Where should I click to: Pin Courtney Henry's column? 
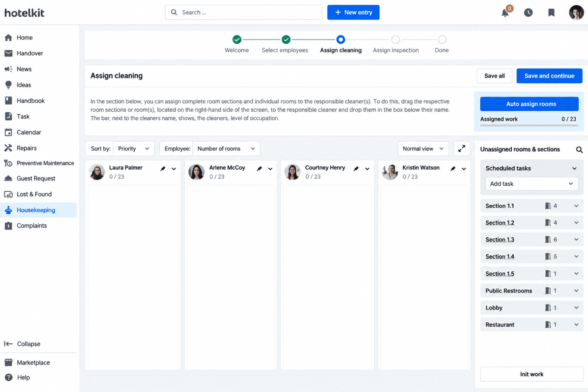click(x=356, y=169)
